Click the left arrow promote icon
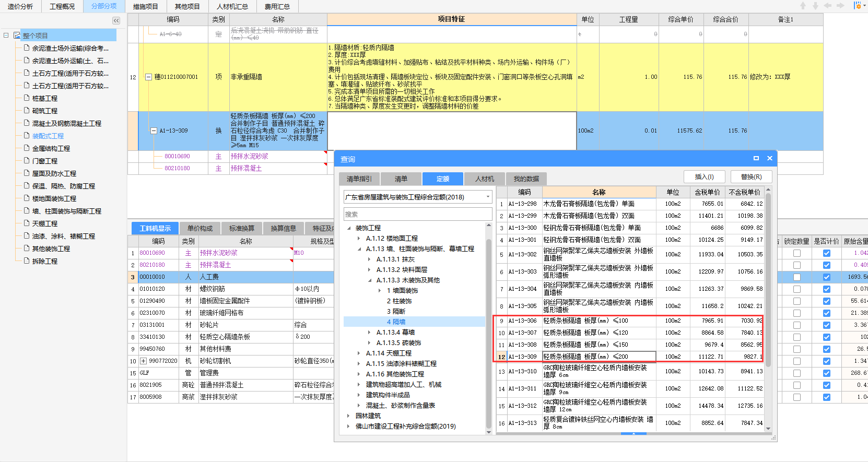868x462 pixels. click(x=828, y=6)
